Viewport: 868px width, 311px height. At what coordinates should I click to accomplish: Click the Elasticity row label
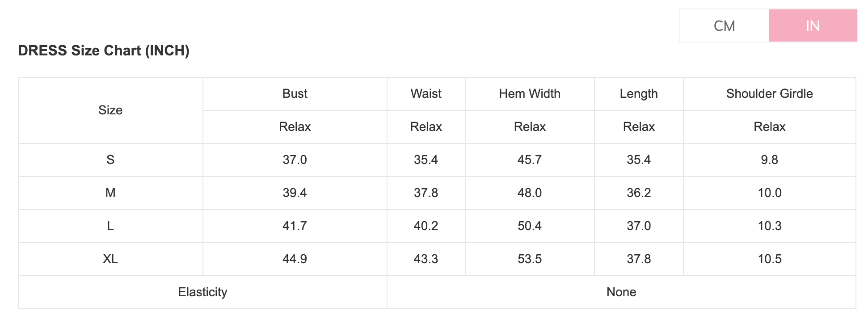coord(202,292)
